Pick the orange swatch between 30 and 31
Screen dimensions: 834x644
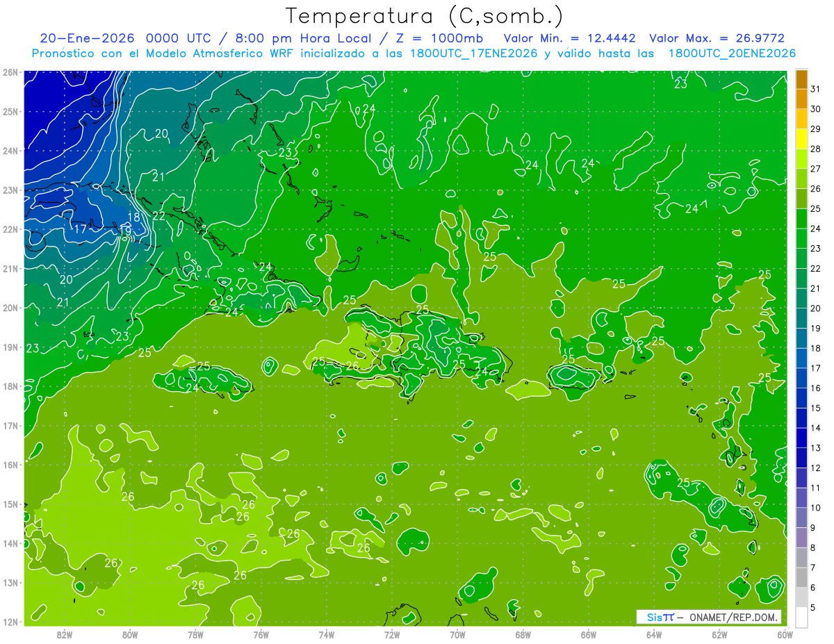(x=801, y=99)
